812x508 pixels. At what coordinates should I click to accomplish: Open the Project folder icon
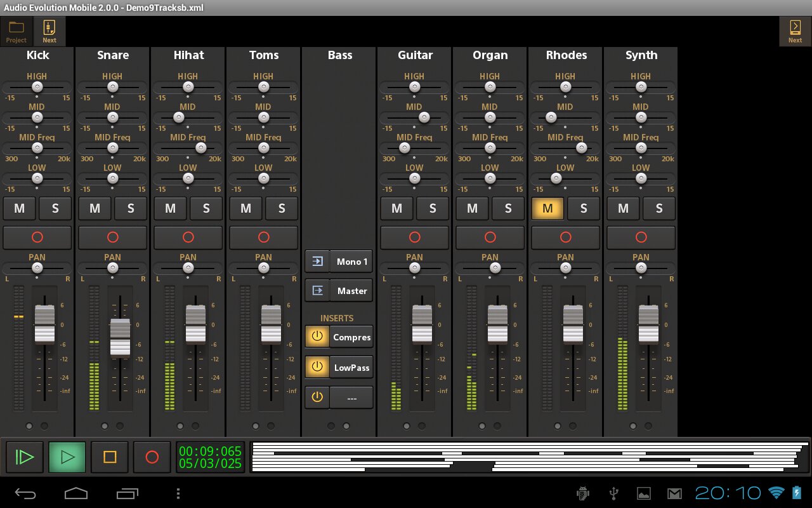click(x=16, y=31)
